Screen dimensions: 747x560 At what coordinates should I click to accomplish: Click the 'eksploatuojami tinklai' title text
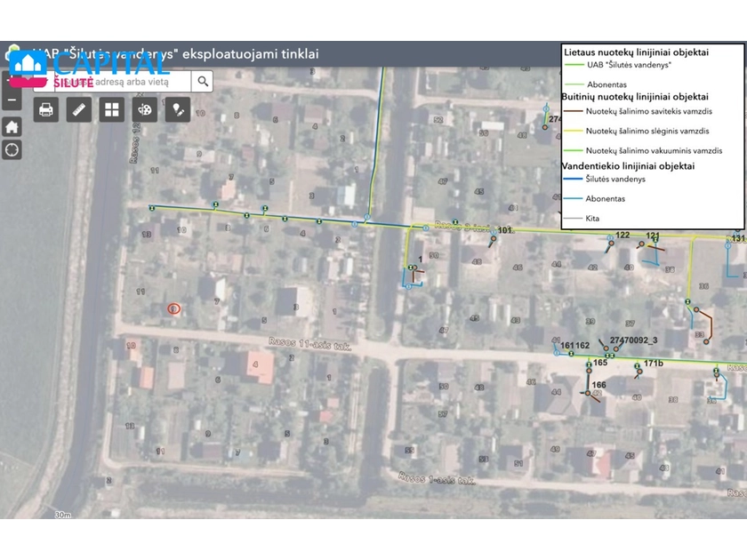pos(251,54)
